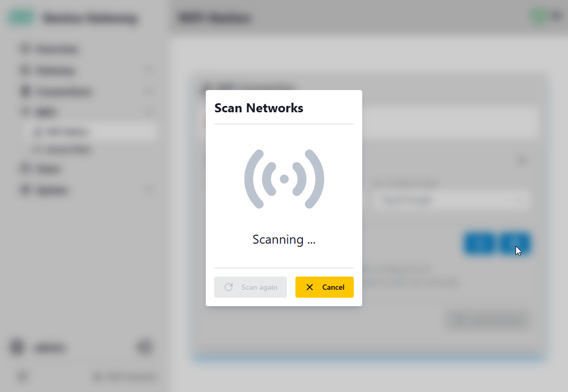Click the large broadcast signal scanning icon
This screenshot has width=568, height=392.
click(x=284, y=179)
